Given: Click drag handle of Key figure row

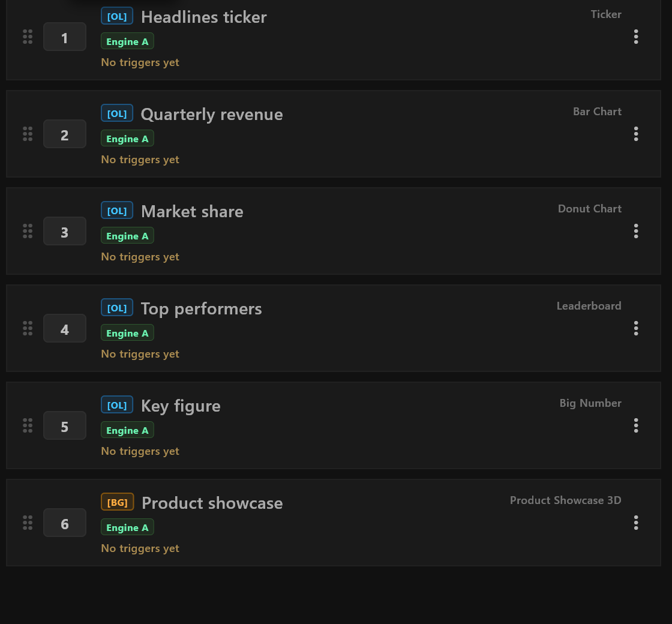Looking at the screenshot, I should tap(28, 425).
